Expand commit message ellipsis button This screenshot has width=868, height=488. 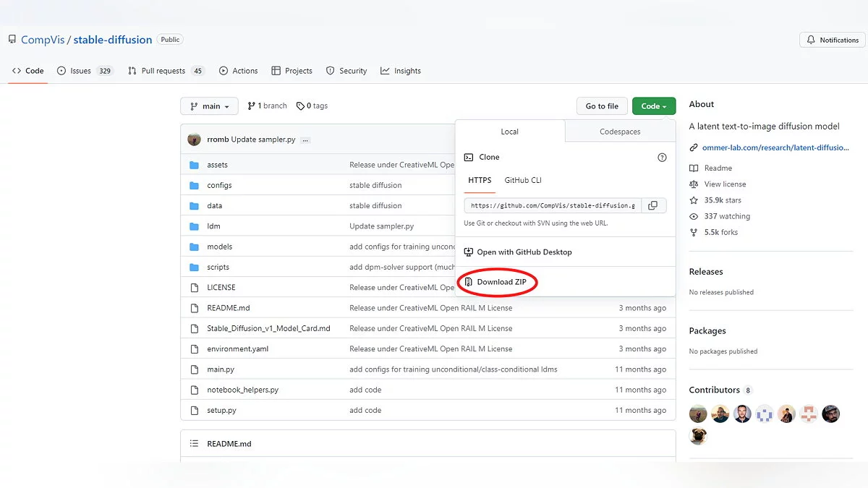point(305,140)
